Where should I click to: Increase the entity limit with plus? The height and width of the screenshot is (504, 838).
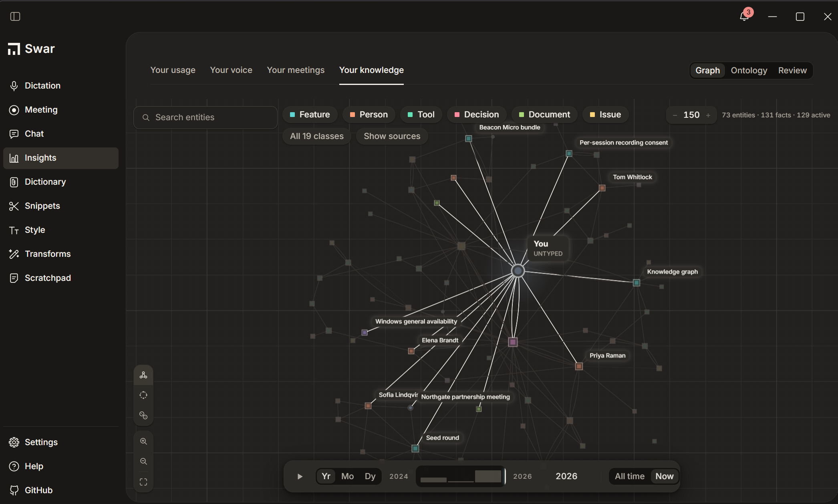708,115
